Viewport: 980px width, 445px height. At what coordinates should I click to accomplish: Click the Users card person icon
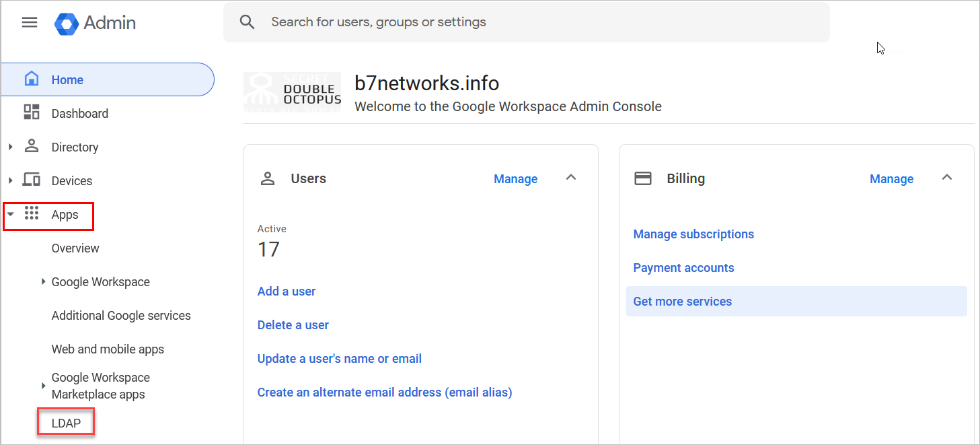point(268,178)
